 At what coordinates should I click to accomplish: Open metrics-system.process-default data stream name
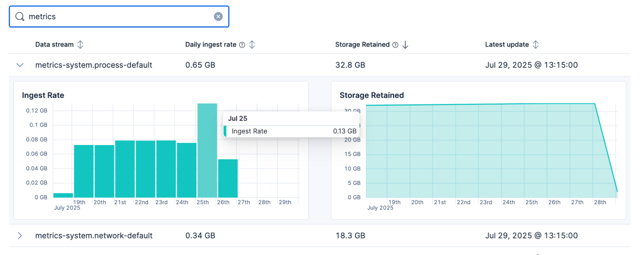(x=94, y=65)
